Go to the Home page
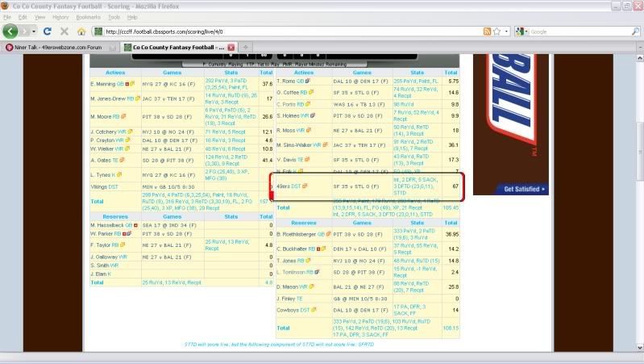644x364 pixels. click(x=81, y=31)
